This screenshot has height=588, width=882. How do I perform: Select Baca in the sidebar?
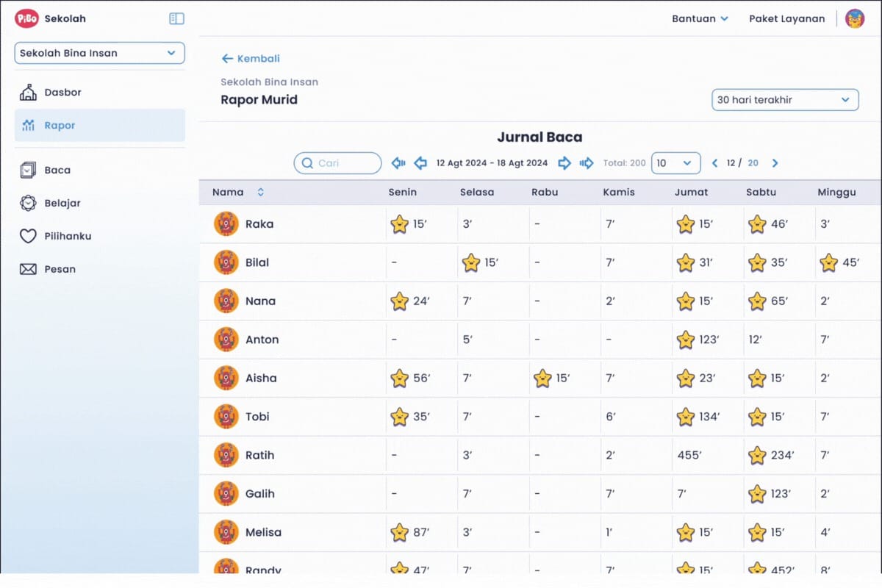57,170
